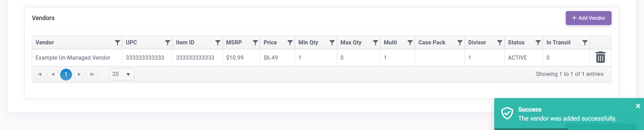Viewport: 644px width, 130px height.
Task: Open the Min Qty filter icon
Action: tap(332, 43)
